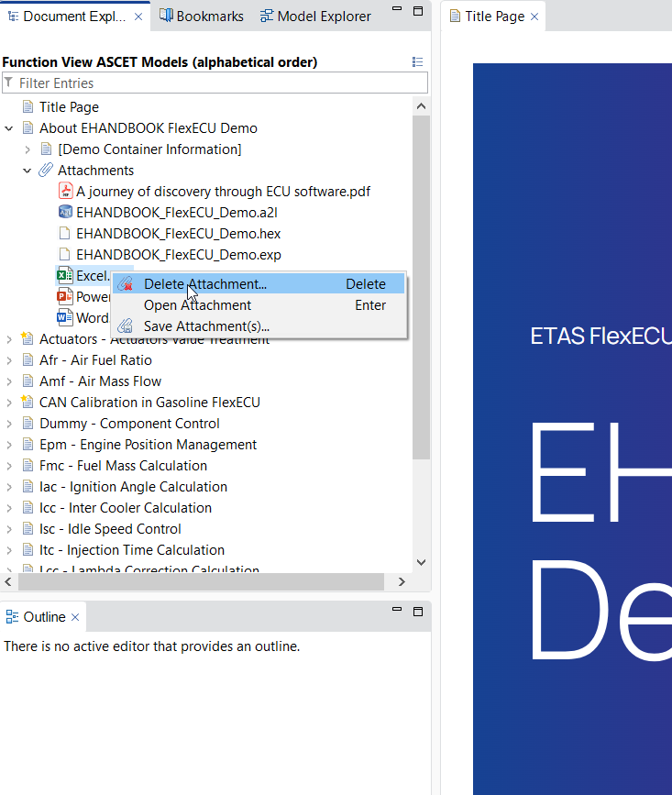The height and width of the screenshot is (795, 672).
Task: Collapse About EHANDBOOK FlexECU Demo node
Action: (9, 128)
